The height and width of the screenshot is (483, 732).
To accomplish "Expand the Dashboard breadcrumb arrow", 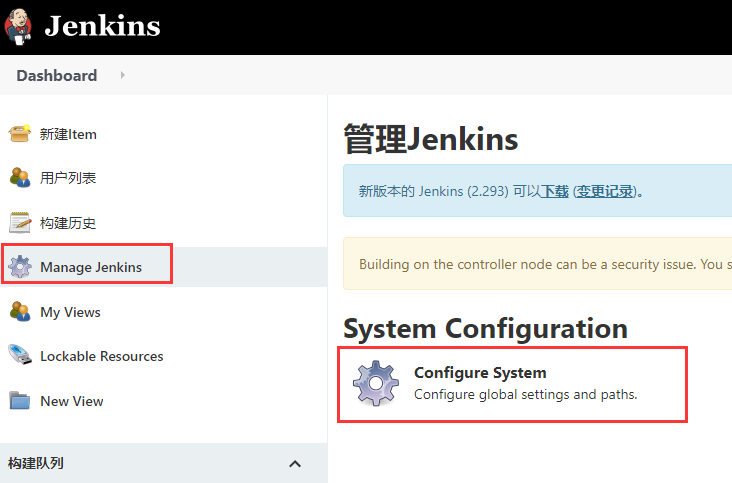I will click(122, 75).
